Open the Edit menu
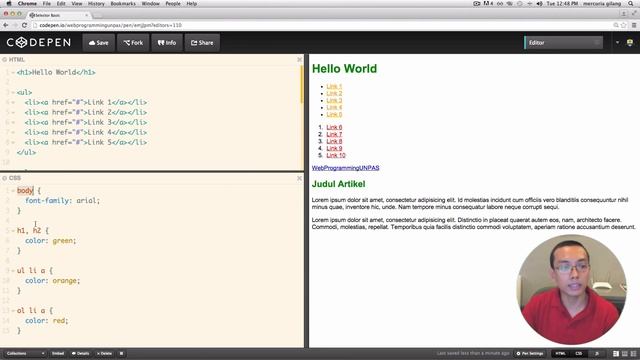 (61, 3)
